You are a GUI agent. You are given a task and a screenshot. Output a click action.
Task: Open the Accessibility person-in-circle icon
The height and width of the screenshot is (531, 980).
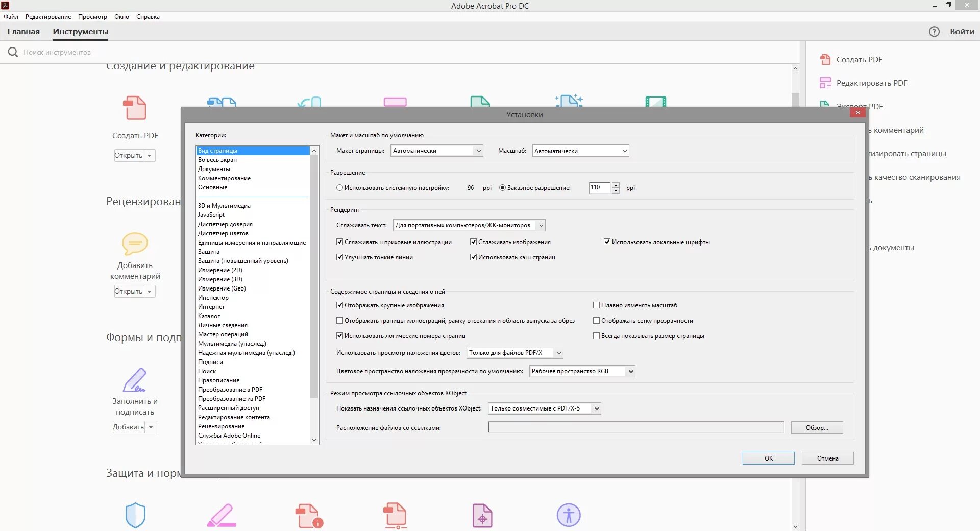[569, 515]
